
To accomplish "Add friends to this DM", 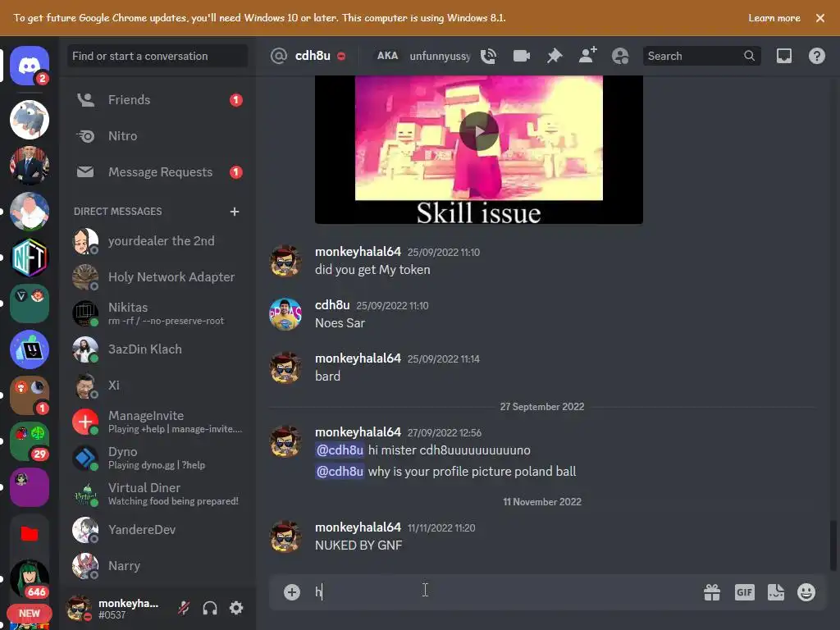I will pyautogui.click(x=587, y=56).
